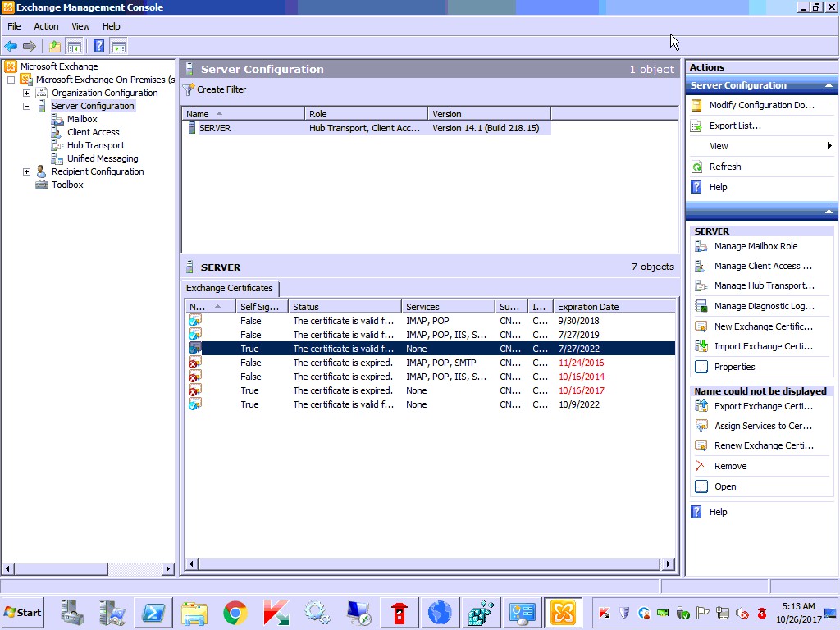Click the Create Filter funnel icon
Viewport: 840px width, 630px height.
point(189,89)
